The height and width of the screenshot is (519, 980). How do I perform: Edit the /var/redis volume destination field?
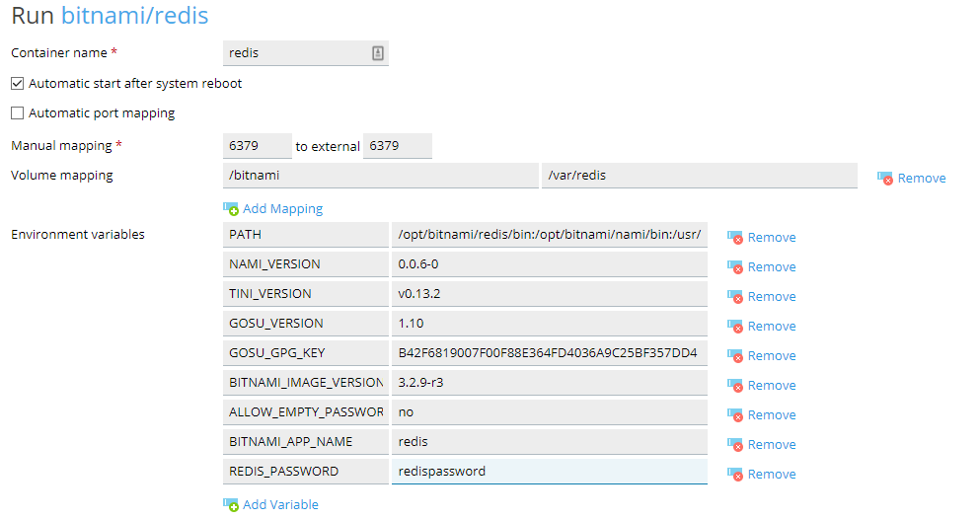coord(700,176)
